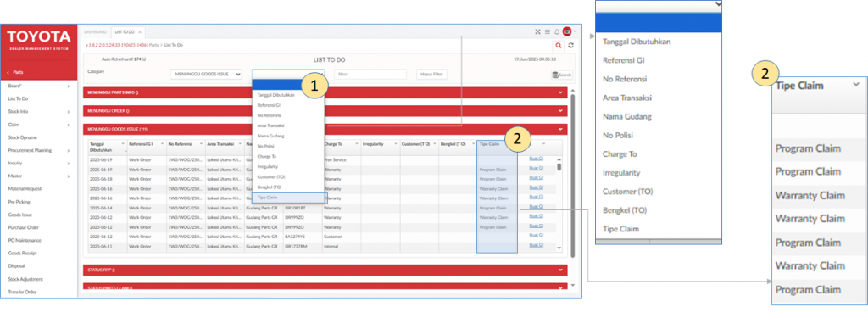This screenshot has height=329, width=868.
Task: Close the LIST TO DO tab
Action: click(x=140, y=32)
